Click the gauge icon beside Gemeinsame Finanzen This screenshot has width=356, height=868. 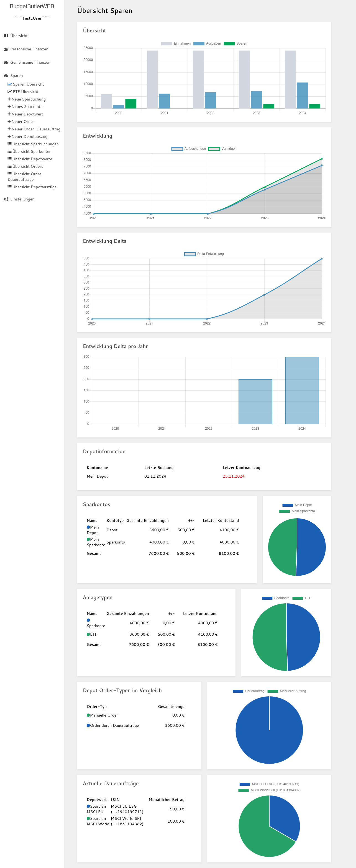pos(6,62)
